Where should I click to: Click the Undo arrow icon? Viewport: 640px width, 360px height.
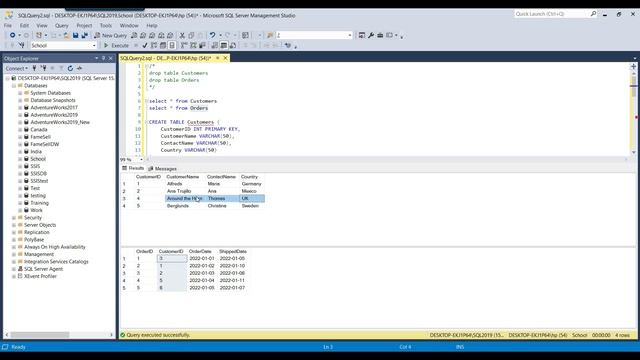pos(212,36)
